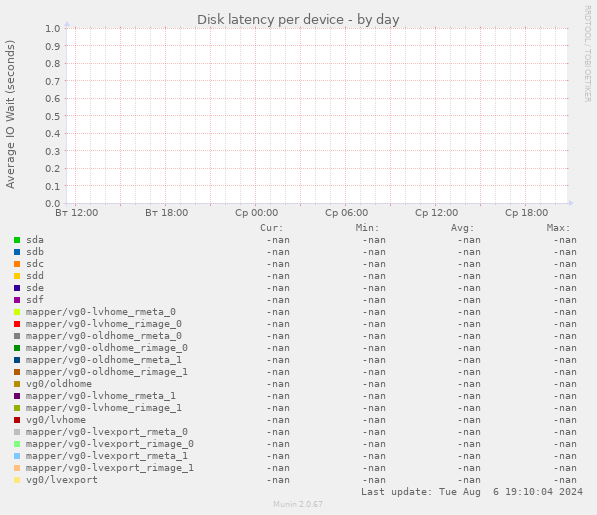Click the olive vg0/oldhome legend swatch
The height and width of the screenshot is (515, 597).
click(x=17, y=384)
